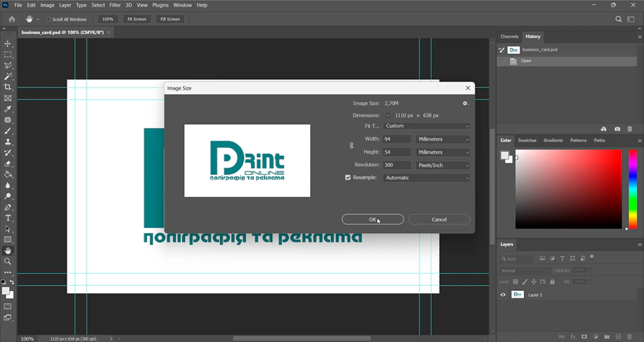Open the Layers panel flyout menu
Image resolution: width=644 pixels, height=342 pixels.
pos(640,245)
